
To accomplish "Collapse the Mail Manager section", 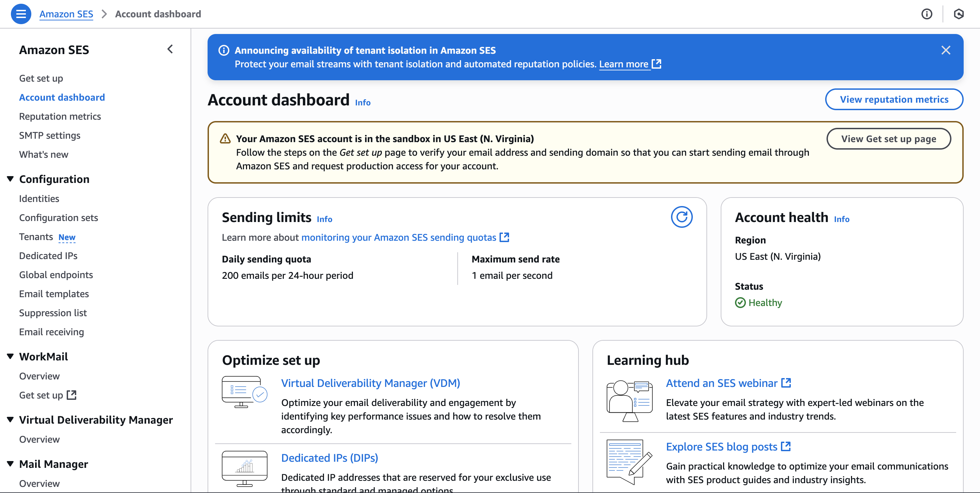I will (x=10, y=464).
